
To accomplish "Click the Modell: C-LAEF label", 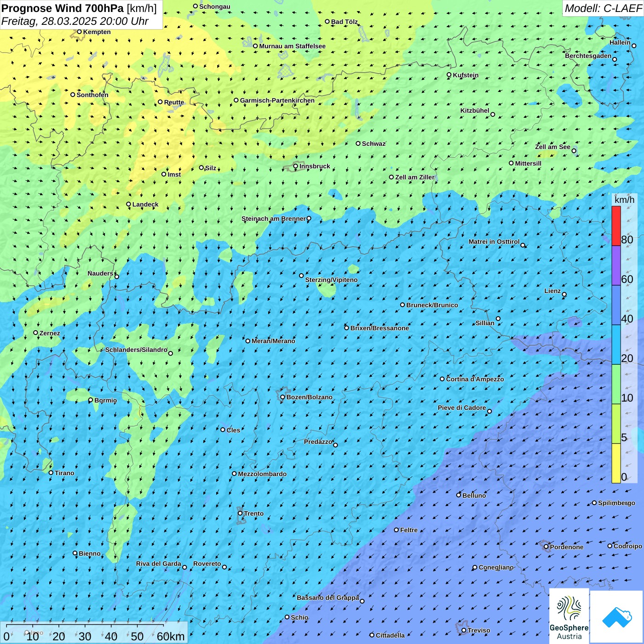I will pos(603,8).
